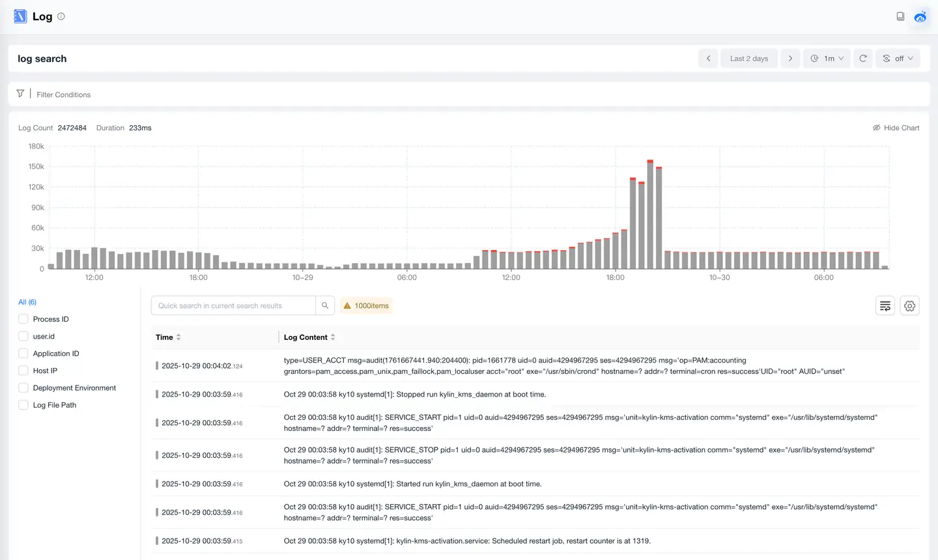Go to previous time range arrow
938x560 pixels.
(709, 59)
